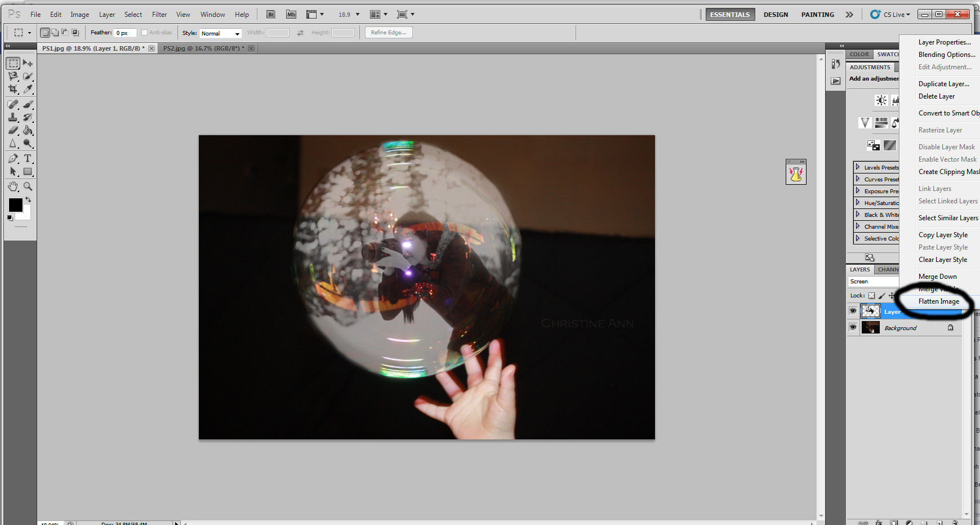Select the Lasso tool
This screenshot has width=980, height=525.
point(14,77)
